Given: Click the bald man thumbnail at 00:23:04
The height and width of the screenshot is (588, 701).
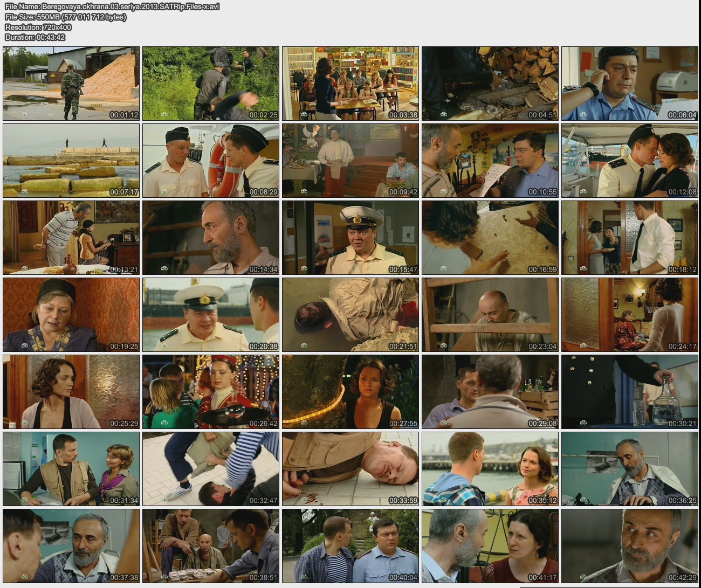Looking at the screenshot, I should pyautogui.click(x=490, y=315).
